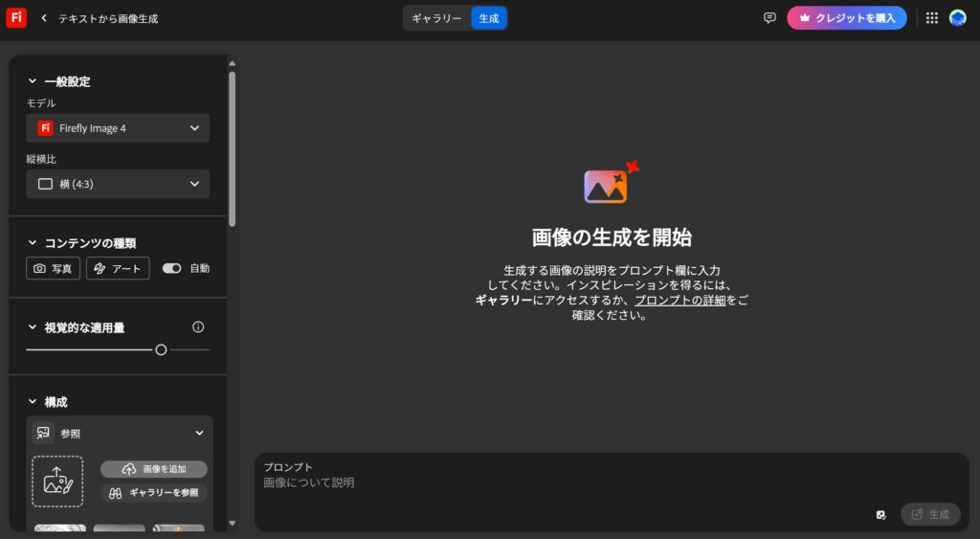Click the 縦横比 label
980x539 pixels.
point(41,159)
